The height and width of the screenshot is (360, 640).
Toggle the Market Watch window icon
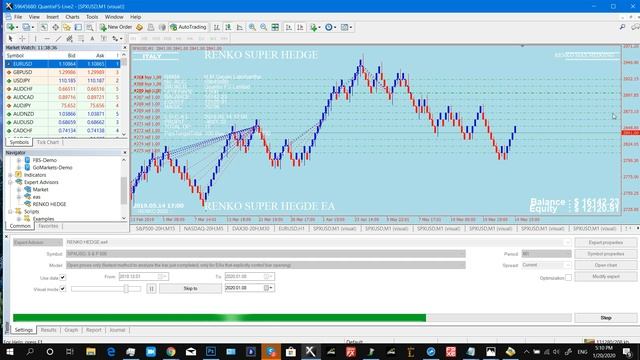pos(44,27)
